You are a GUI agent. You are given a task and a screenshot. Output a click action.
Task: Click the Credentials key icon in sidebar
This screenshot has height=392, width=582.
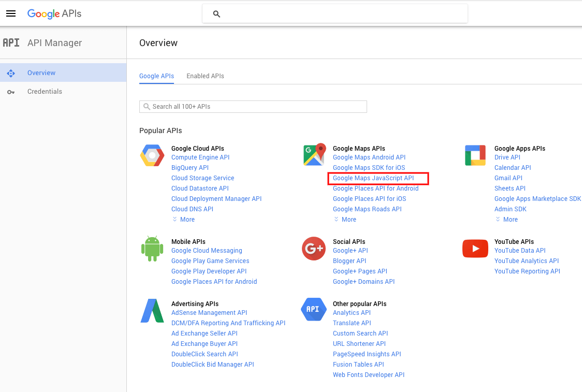(x=11, y=92)
